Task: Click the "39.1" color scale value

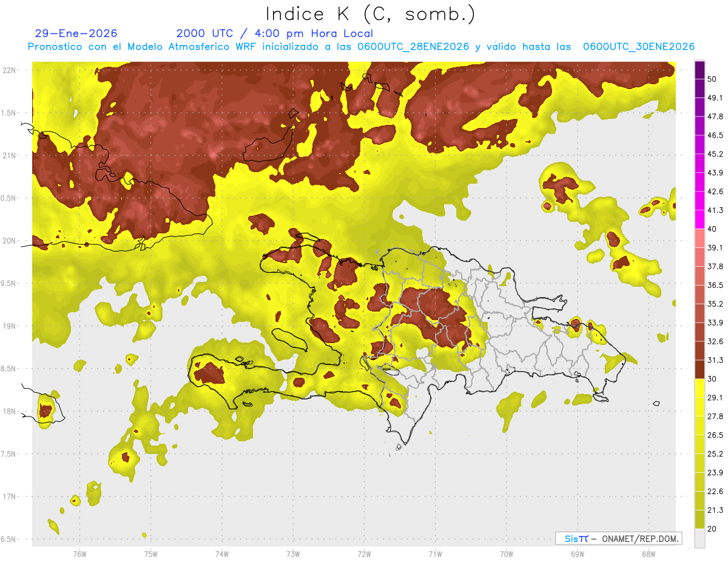Action: (x=715, y=248)
